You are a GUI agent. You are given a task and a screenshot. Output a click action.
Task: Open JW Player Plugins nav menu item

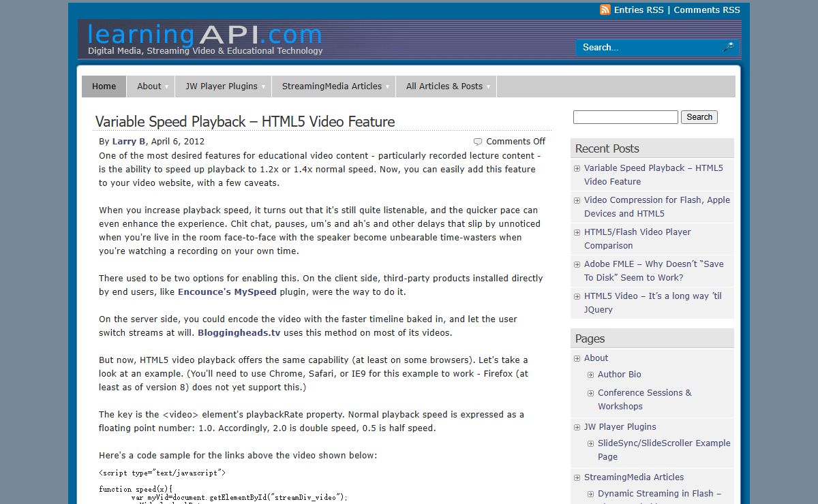tap(222, 86)
